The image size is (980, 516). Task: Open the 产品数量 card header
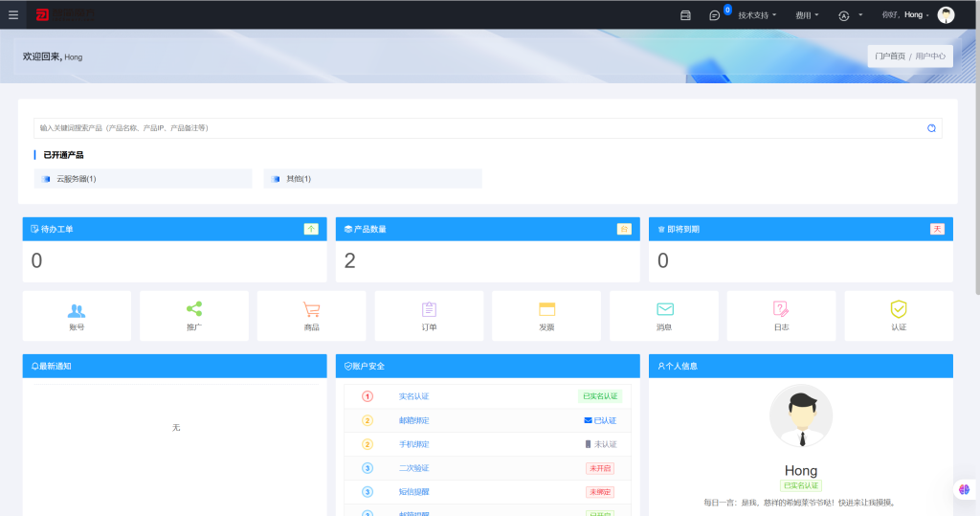[x=487, y=229]
